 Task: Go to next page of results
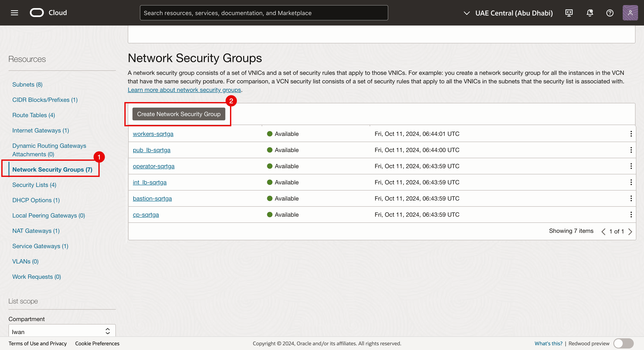(x=630, y=232)
